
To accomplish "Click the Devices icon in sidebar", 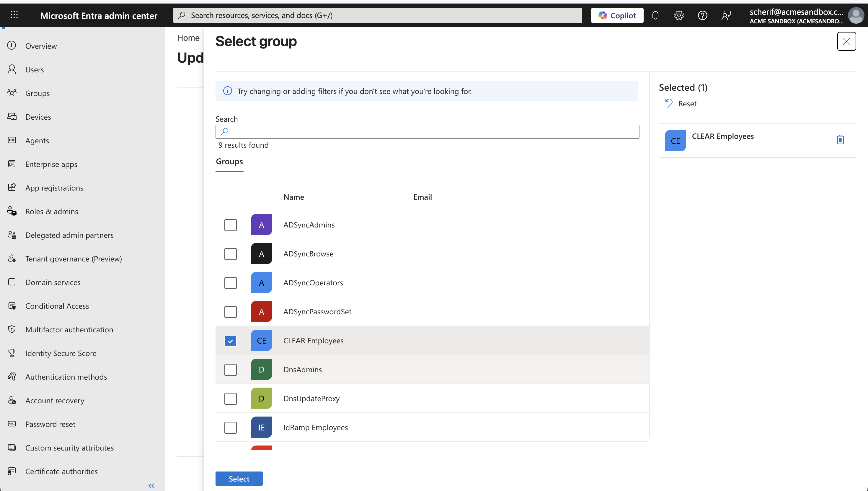I will coord(12,116).
